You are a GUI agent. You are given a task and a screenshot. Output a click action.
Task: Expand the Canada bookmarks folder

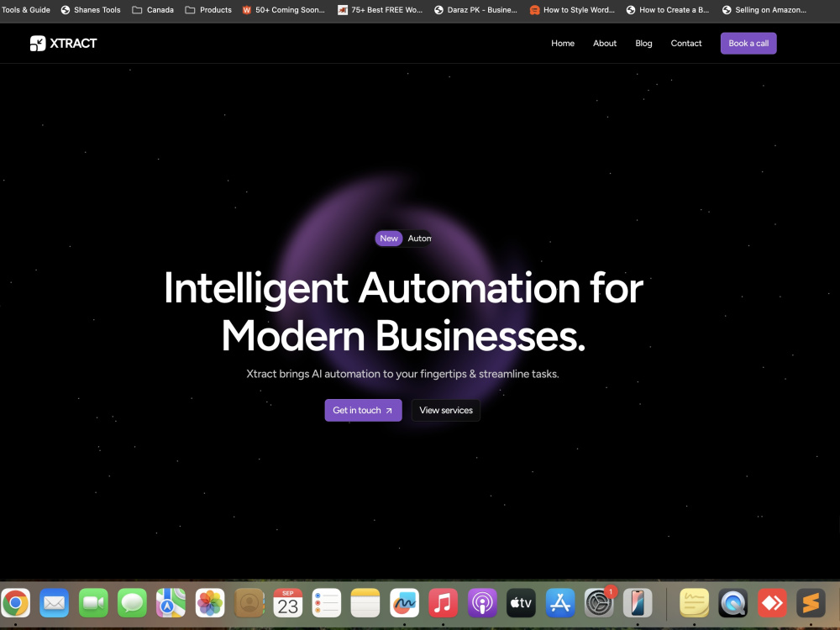pyautogui.click(x=153, y=9)
